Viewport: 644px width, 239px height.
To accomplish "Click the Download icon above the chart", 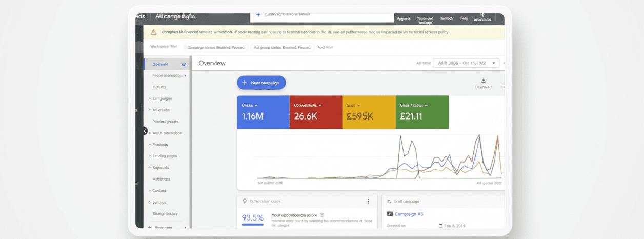I will tap(483, 81).
